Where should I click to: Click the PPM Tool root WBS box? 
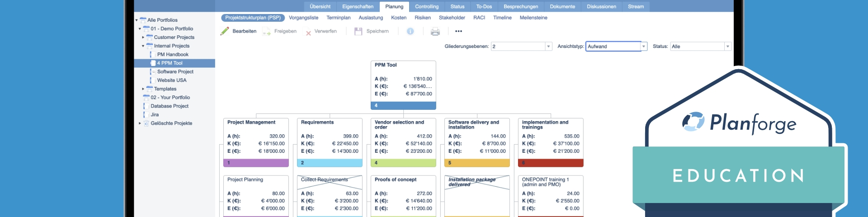coord(403,85)
